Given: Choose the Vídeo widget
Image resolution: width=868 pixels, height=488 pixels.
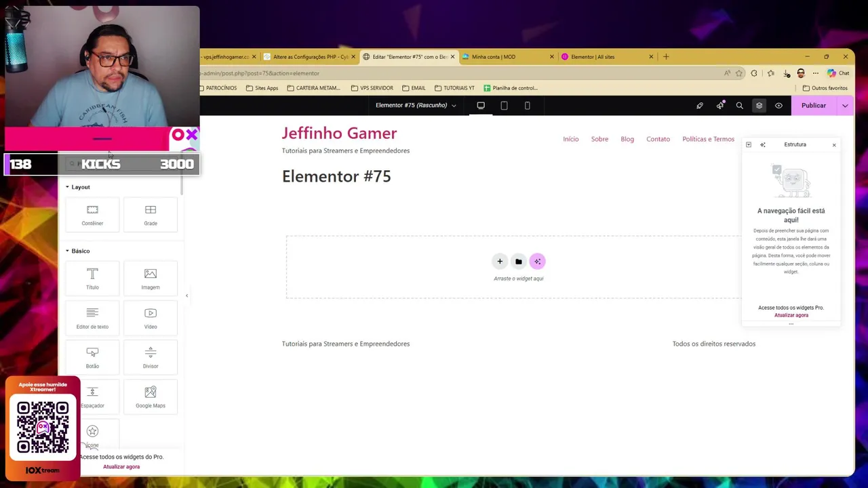Looking at the screenshot, I should [151, 318].
